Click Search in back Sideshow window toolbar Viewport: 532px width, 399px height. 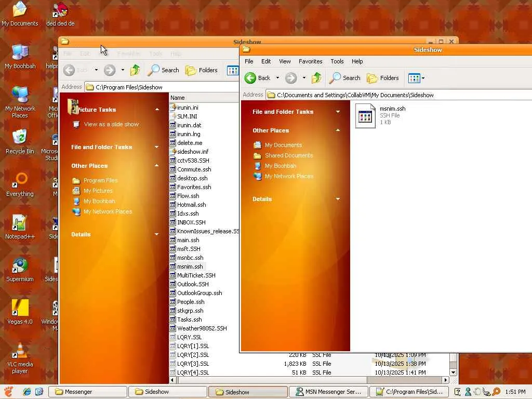tap(164, 70)
